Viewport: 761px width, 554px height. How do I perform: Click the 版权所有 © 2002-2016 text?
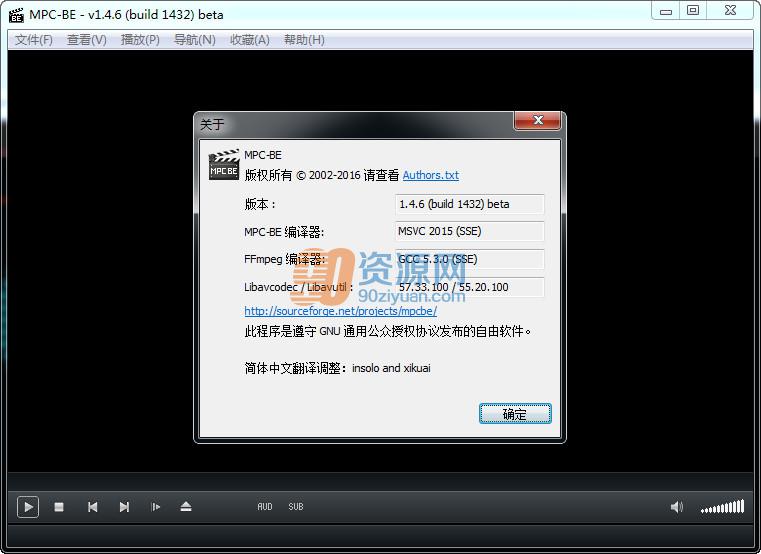pos(302,175)
